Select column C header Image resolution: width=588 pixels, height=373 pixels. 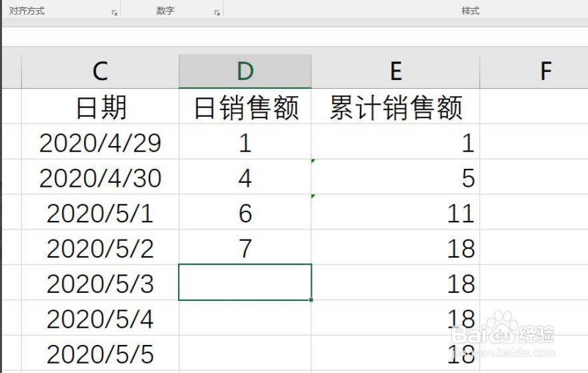point(100,71)
